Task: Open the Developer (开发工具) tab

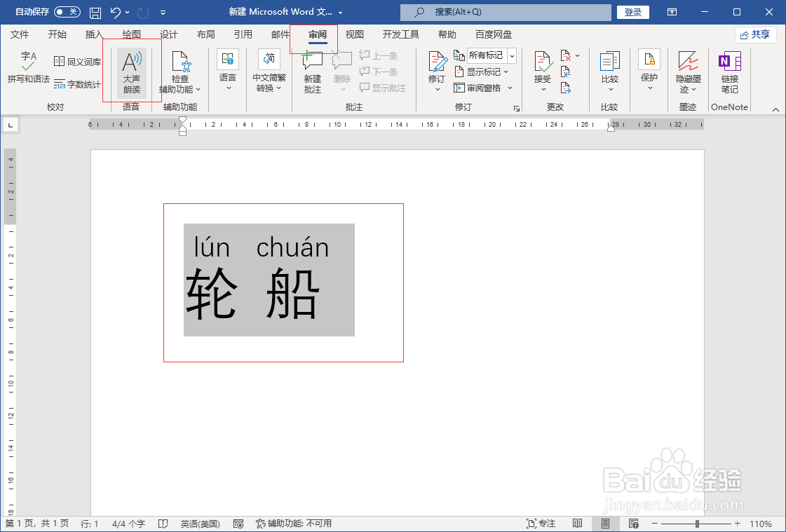Action: (400, 34)
